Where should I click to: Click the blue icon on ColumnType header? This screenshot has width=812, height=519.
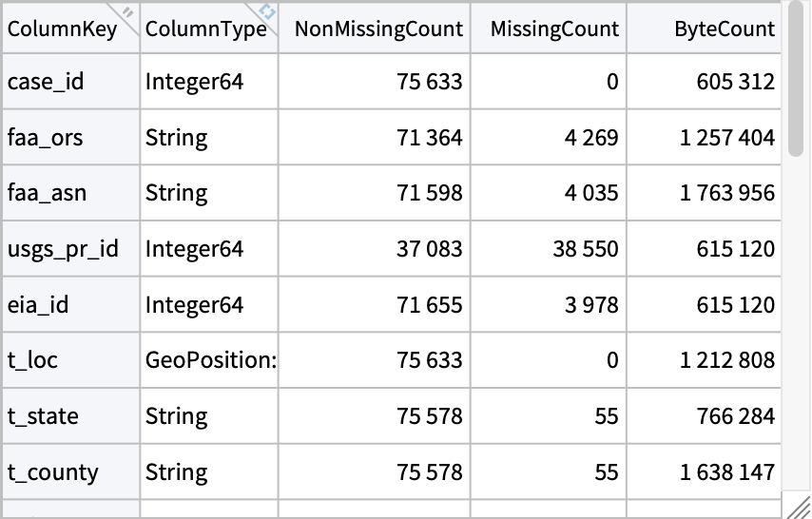268,10
